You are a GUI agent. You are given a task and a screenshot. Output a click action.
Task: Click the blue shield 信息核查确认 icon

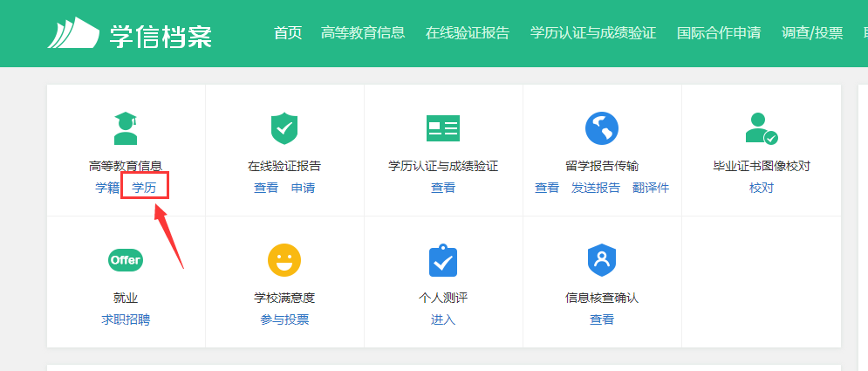pos(602,260)
